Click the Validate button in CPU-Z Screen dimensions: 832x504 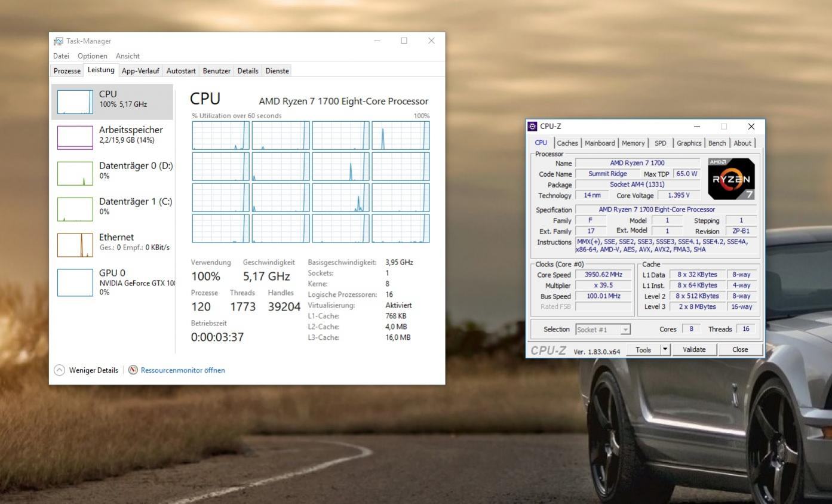click(694, 350)
